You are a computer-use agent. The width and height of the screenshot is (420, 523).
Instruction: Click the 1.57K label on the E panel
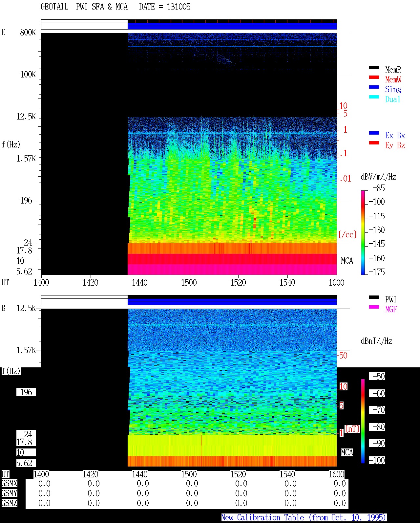[x=26, y=158]
